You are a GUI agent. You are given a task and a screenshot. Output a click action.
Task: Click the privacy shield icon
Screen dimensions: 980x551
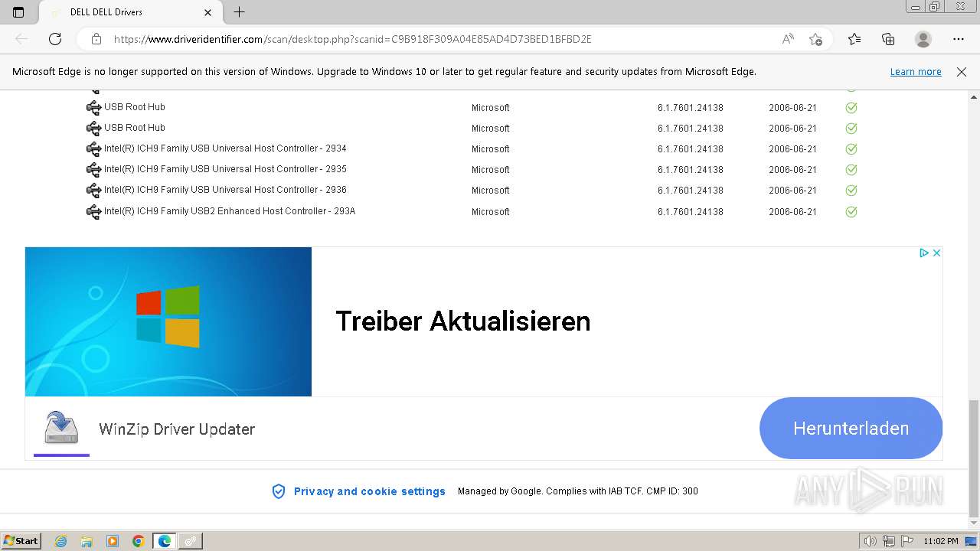(279, 491)
